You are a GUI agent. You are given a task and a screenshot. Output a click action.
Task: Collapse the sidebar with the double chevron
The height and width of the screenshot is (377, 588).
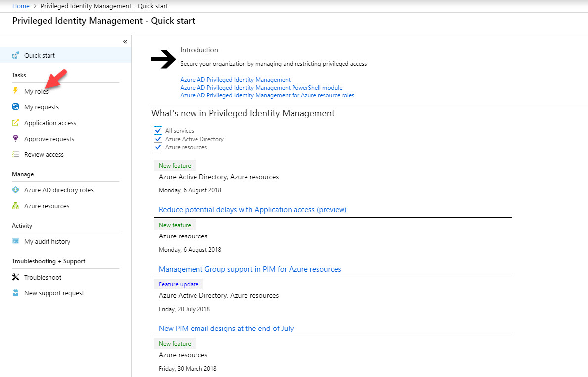(125, 42)
